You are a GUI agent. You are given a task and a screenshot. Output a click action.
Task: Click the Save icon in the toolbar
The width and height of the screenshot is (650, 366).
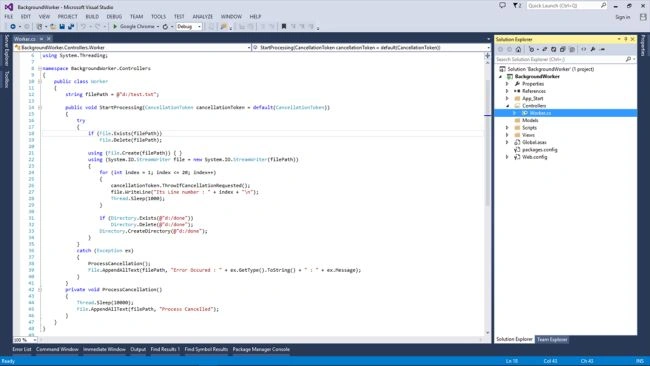tap(62, 27)
